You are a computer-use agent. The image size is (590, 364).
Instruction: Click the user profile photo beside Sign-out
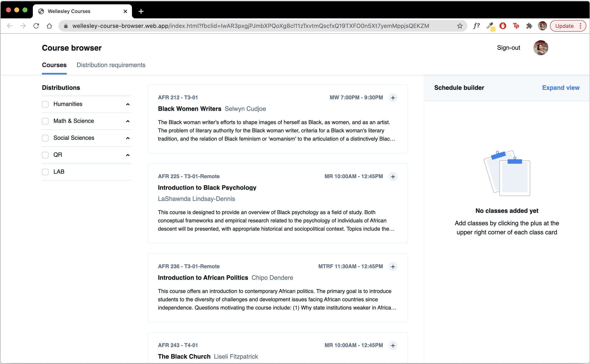(540, 48)
